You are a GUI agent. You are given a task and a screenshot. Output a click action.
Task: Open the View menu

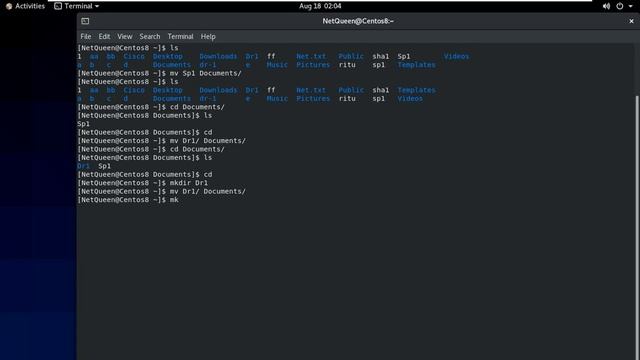point(124,36)
